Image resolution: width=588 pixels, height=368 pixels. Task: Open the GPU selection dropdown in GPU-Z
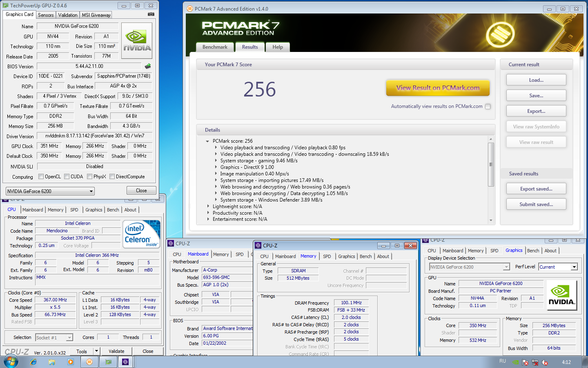[x=50, y=191]
